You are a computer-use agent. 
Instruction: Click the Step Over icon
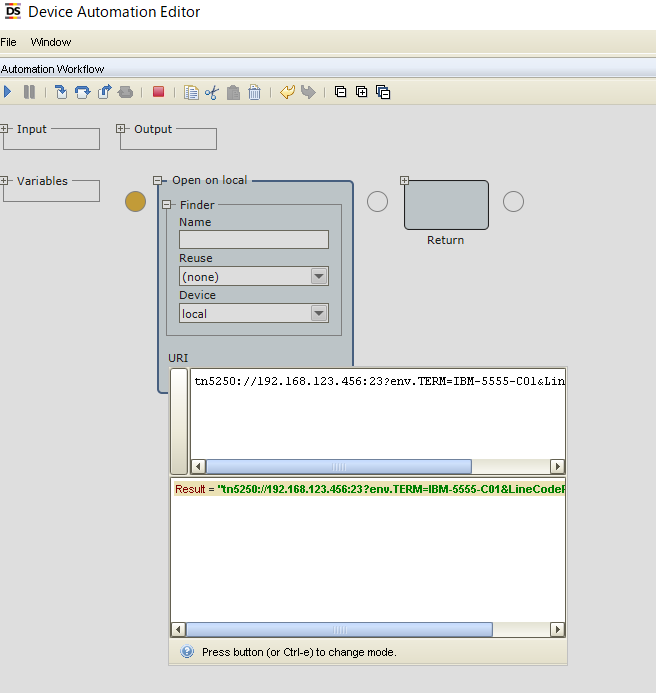coord(82,92)
